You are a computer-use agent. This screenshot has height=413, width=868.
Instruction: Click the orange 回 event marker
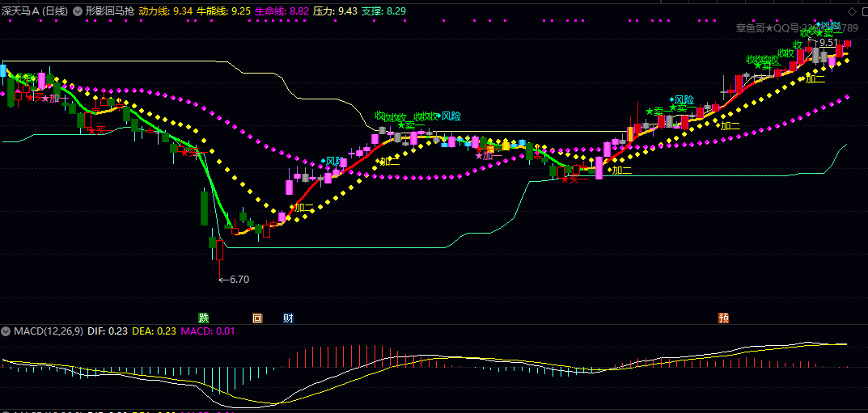(257, 318)
